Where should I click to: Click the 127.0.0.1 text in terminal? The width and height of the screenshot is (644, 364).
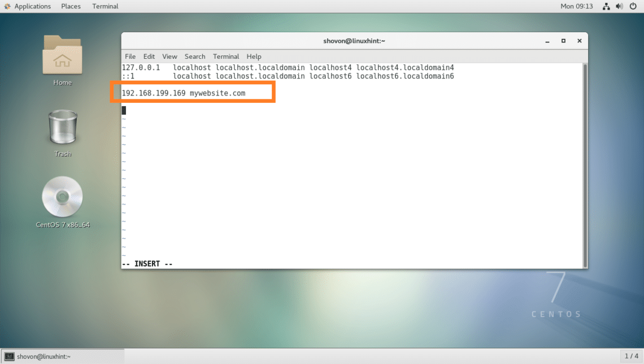pos(141,67)
